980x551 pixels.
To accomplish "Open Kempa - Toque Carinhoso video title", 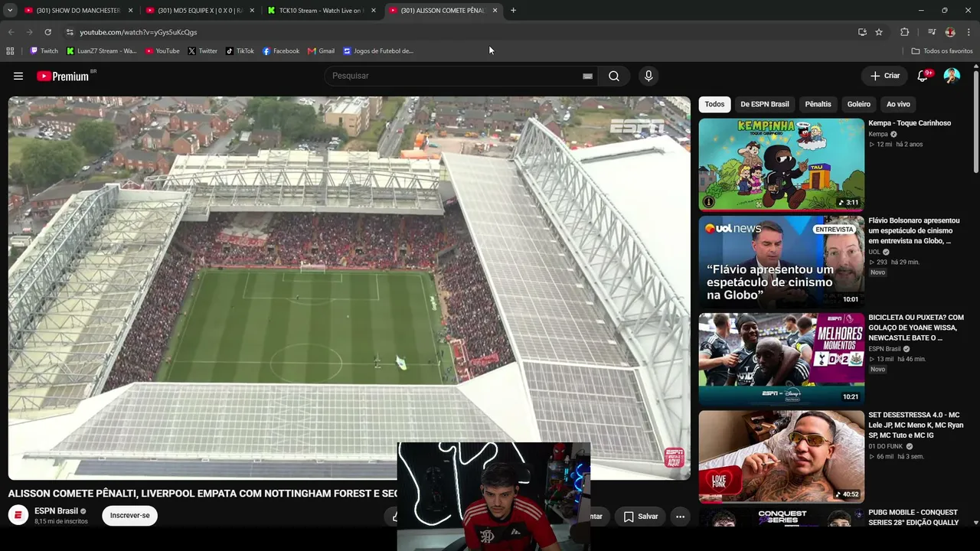I will coord(910,123).
